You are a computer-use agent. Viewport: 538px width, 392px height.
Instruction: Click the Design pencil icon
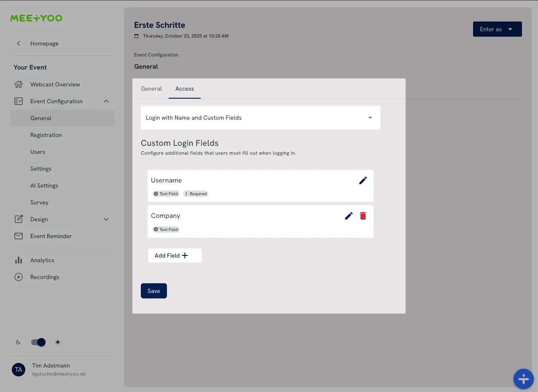[x=19, y=219]
